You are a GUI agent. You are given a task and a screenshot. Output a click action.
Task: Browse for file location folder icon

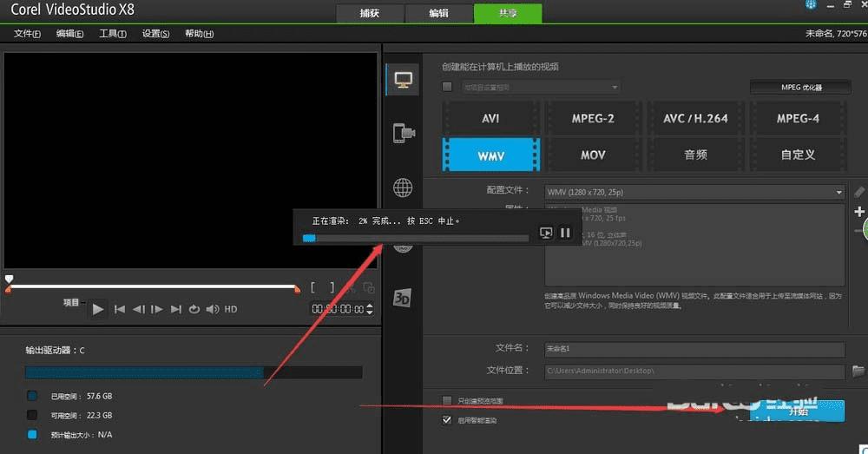858,371
